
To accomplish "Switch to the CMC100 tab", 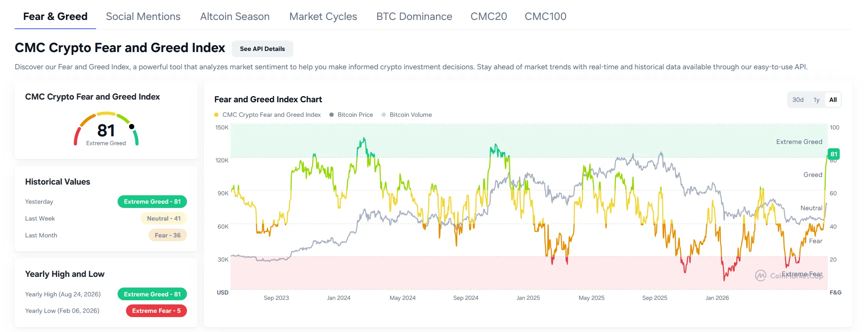I will 545,16.
